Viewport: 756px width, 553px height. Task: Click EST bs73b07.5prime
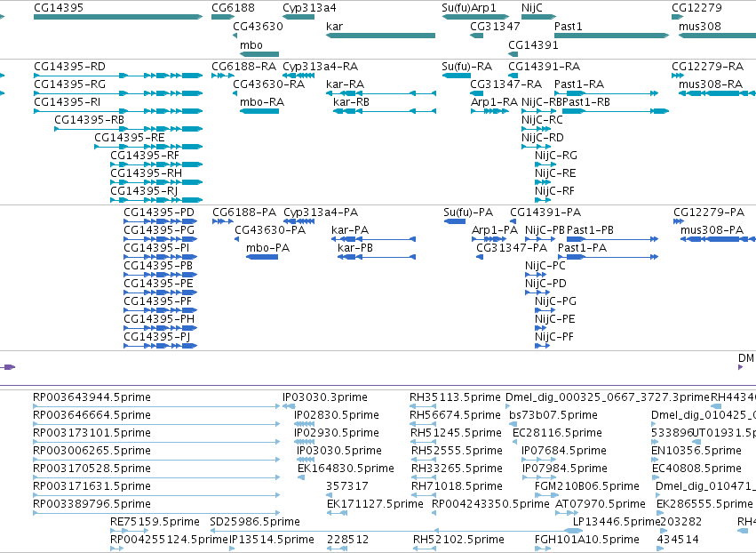pos(553,415)
